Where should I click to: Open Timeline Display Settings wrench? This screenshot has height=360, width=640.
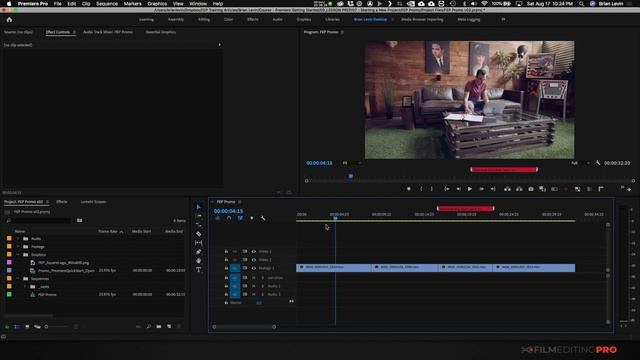[x=263, y=218]
